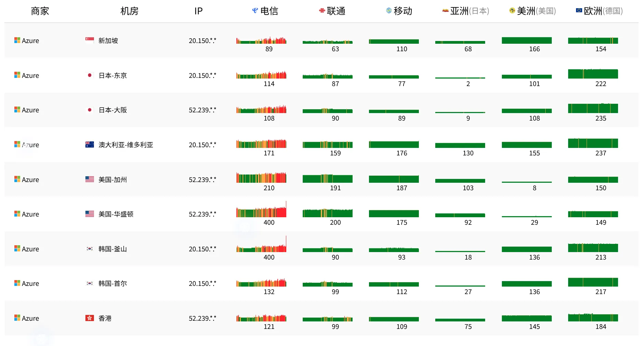Sort by 商家 column header
Screen dimensions: 644x346
point(40,11)
